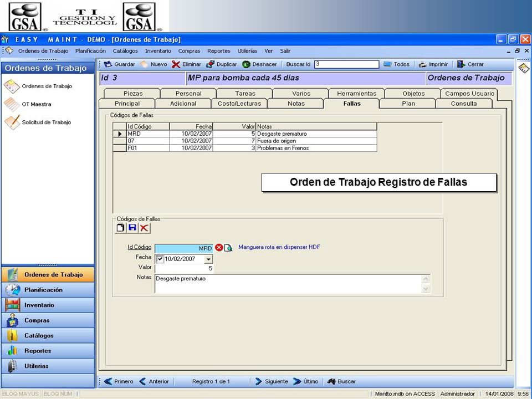The image size is (532, 399).
Task: Go to Último last record
Action: 306,381
